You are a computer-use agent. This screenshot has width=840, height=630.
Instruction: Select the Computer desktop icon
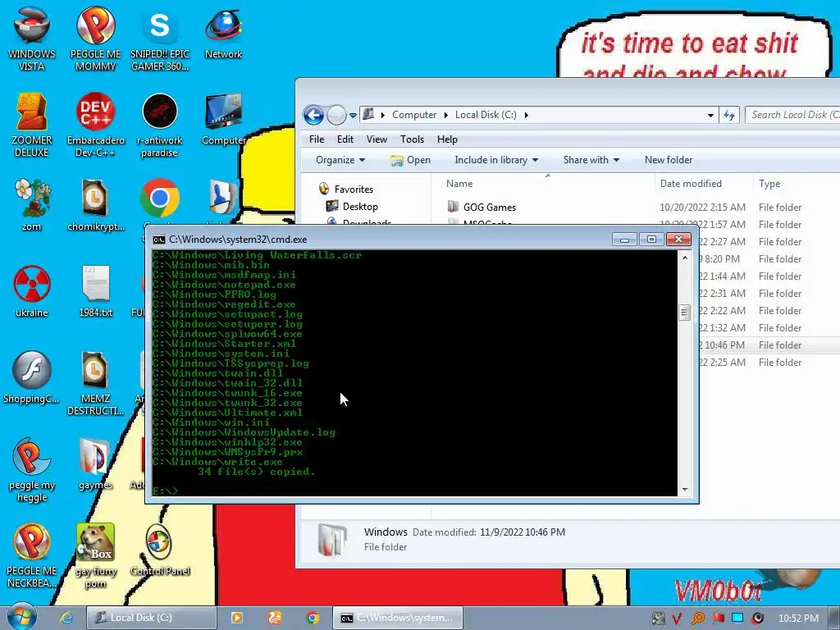[x=223, y=120]
